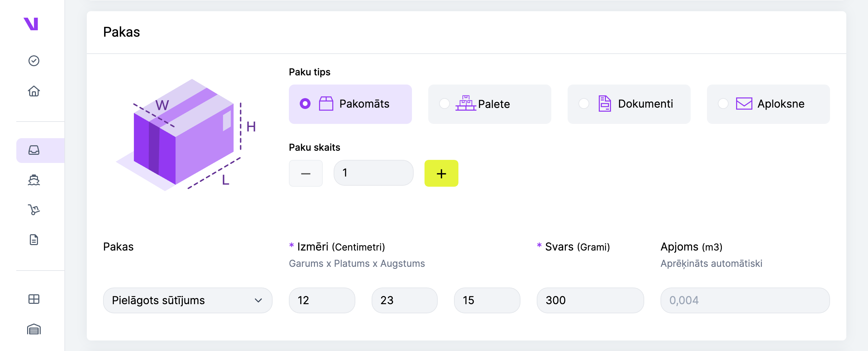Click the hand truck cart sidebar icon
The height and width of the screenshot is (351, 868).
click(34, 210)
